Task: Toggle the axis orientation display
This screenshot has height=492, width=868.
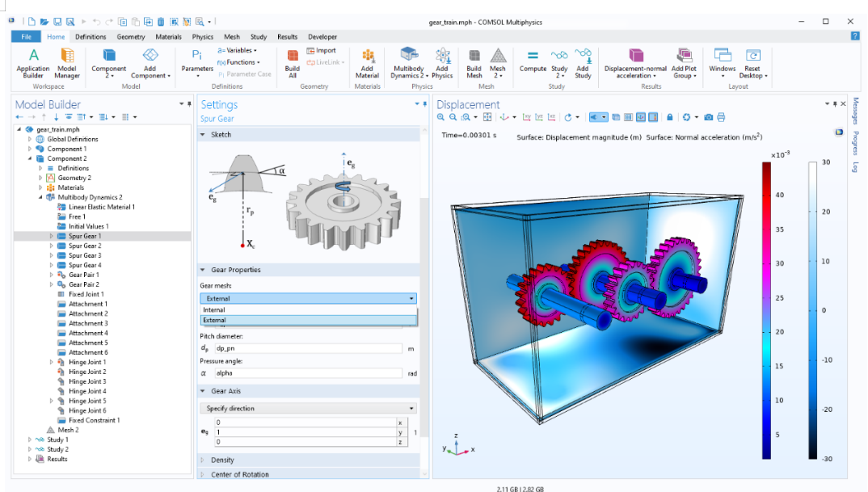Action: coord(640,117)
